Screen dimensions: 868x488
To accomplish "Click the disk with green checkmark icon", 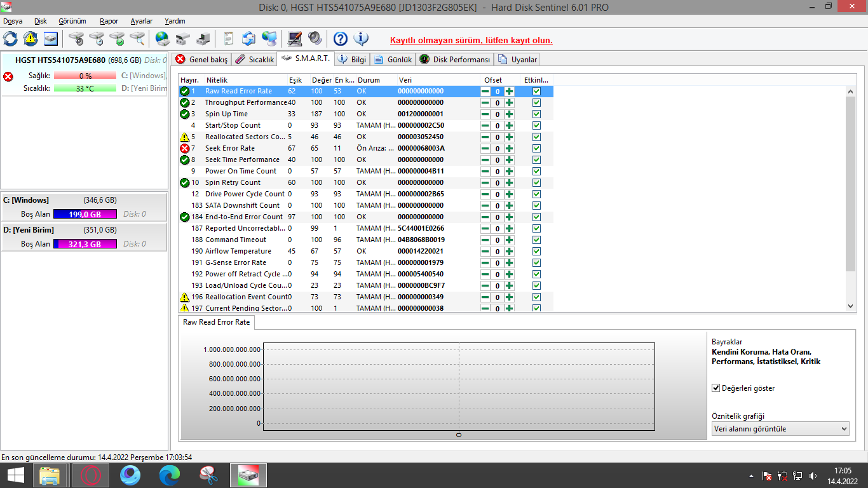I will pos(117,39).
